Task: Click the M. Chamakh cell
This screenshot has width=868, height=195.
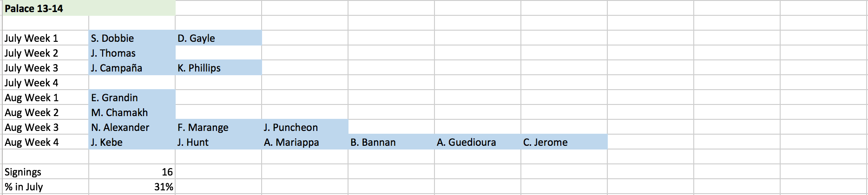Action: coord(132,112)
